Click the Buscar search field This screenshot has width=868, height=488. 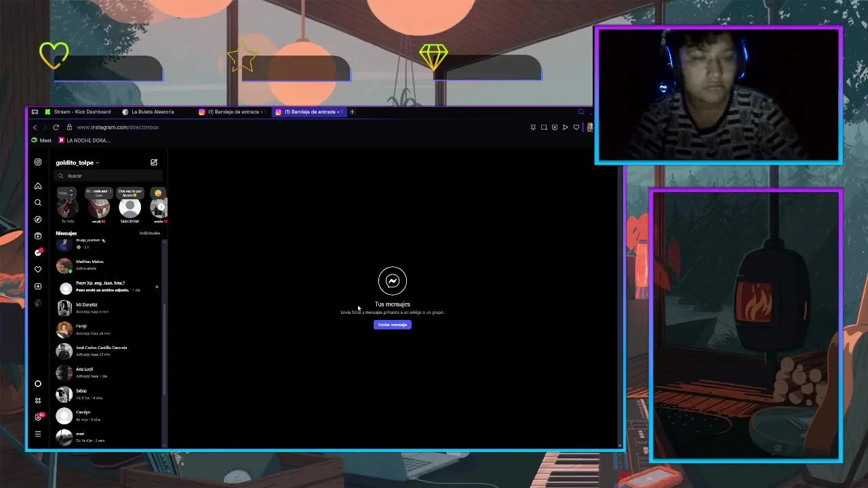tap(108, 176)
